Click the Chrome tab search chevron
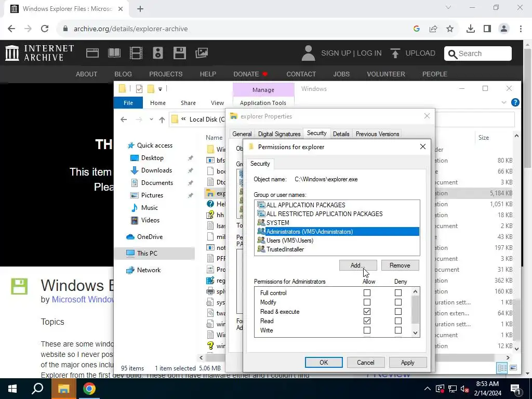The width and height of the screenshot is (532, 399). point(448,7)
